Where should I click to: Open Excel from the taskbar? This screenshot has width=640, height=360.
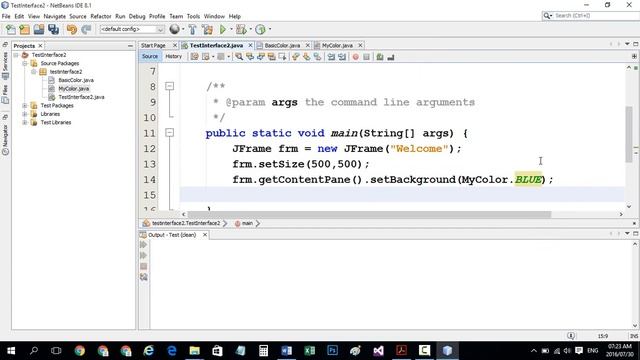[309, 350]
